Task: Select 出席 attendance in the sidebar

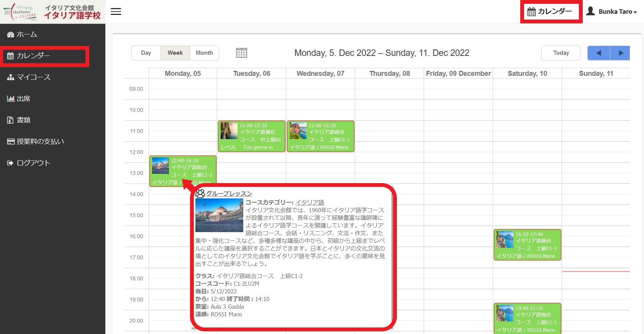Action: pos(23,99)
